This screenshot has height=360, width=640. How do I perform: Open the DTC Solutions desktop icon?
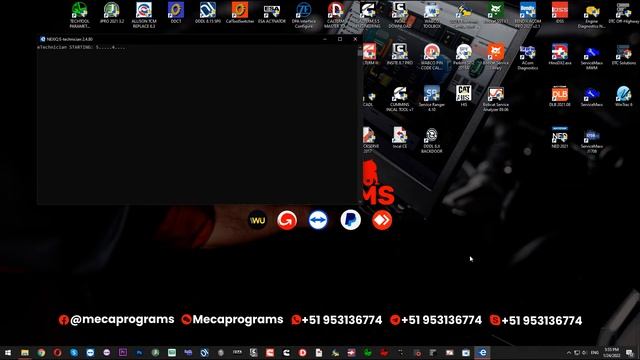click(623, 55)
